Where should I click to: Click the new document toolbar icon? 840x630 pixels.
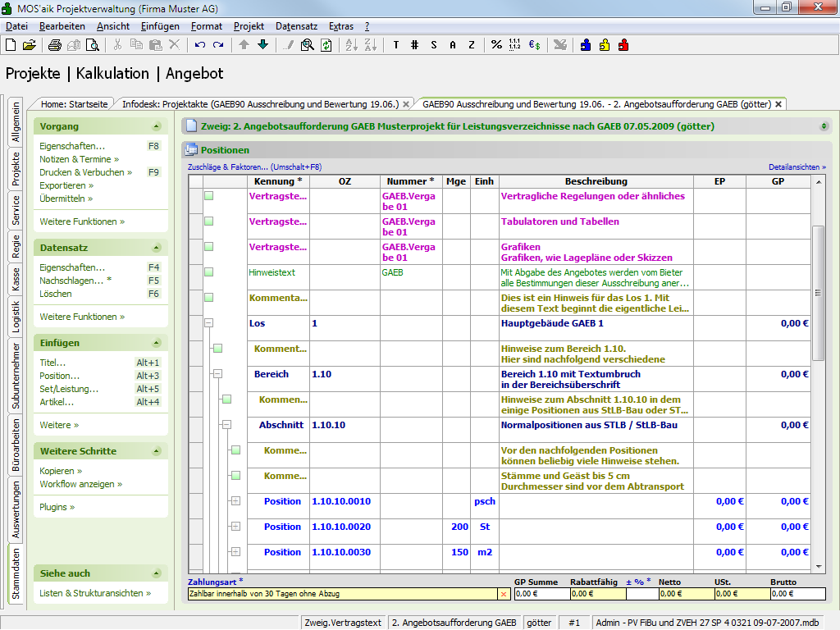[x=11, y=45]
